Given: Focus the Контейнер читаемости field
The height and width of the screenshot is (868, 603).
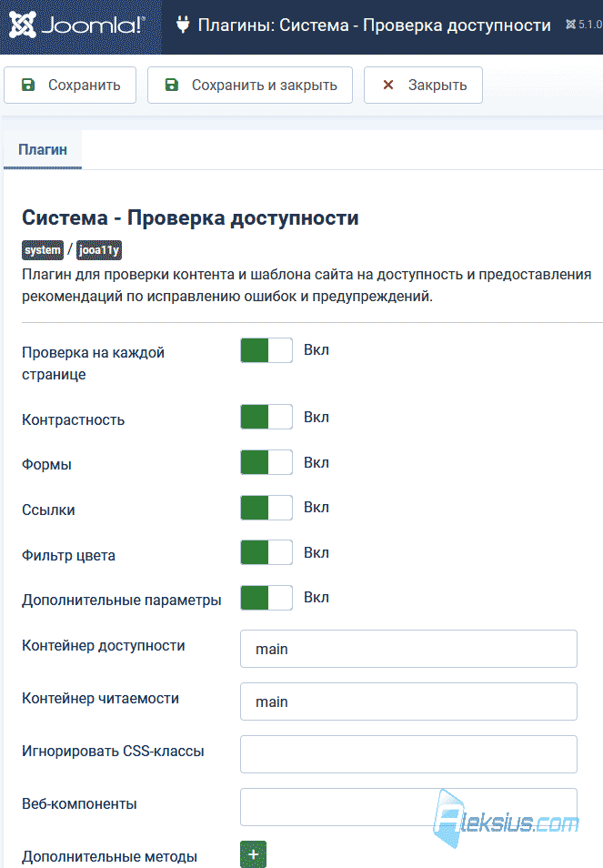Looking at the screenshot, I should (x=409, y=701).
